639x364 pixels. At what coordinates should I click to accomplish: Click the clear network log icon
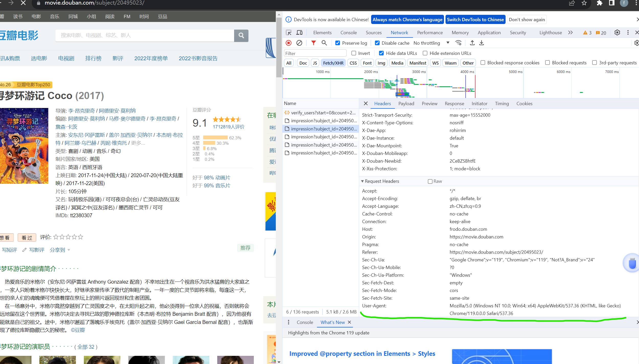(x=299, y=43)
